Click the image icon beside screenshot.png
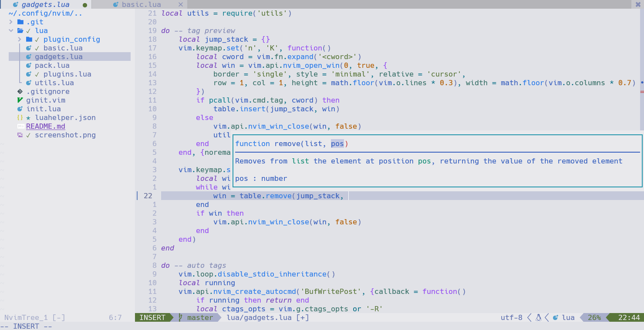644x330 pixels. 20,135
